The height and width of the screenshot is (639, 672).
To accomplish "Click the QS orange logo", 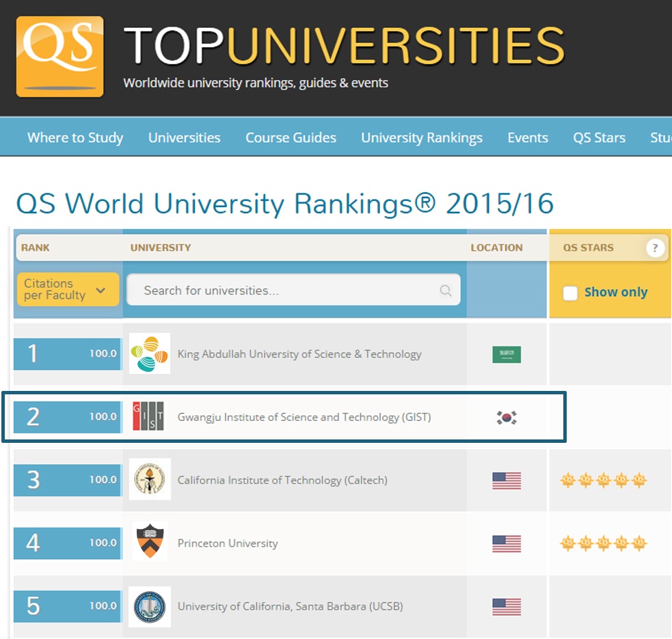I will tap(60, 57).
